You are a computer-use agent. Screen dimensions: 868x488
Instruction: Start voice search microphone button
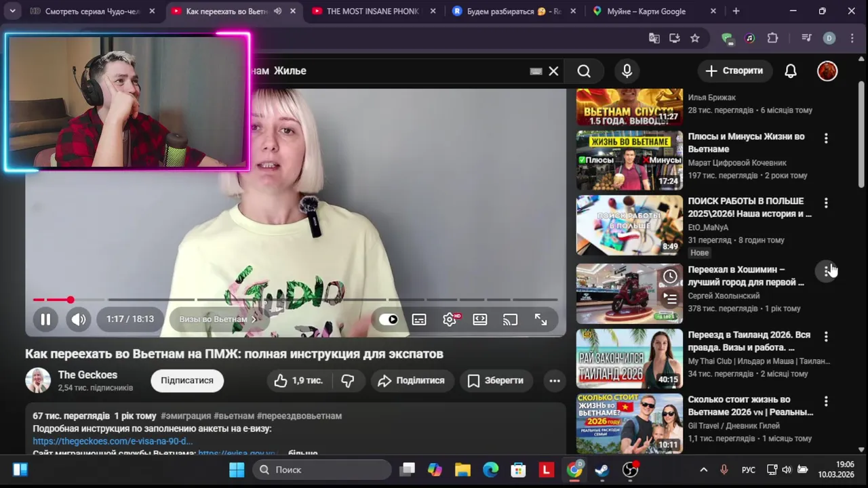[627, 71]
